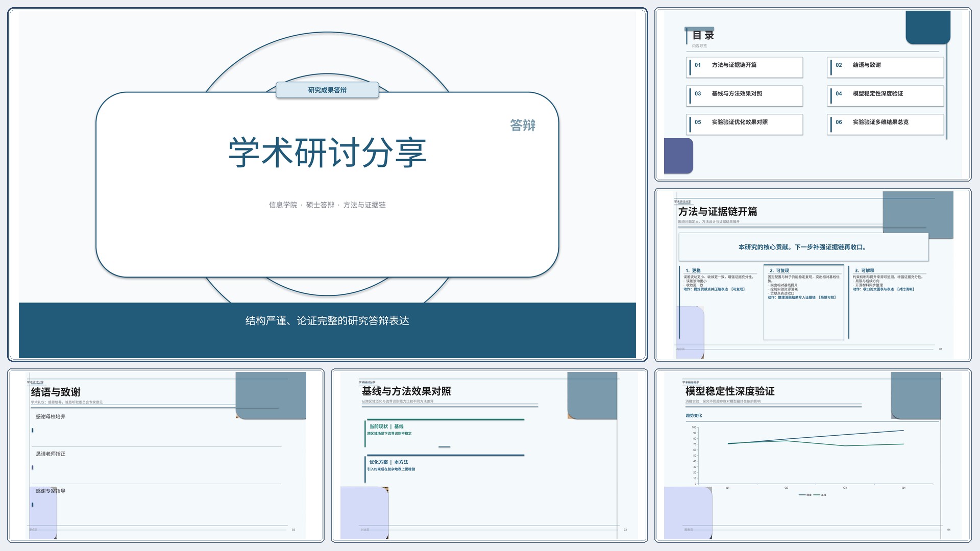The width and height of the screenshot is (980, 551).
Task: Click the 本研究的核心贡献 summary box
Action: pos(803,247)
